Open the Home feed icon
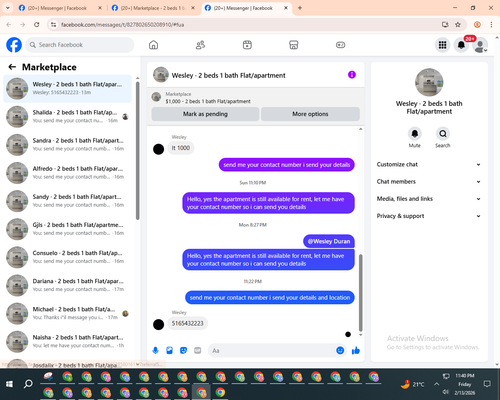 (153, 45)
